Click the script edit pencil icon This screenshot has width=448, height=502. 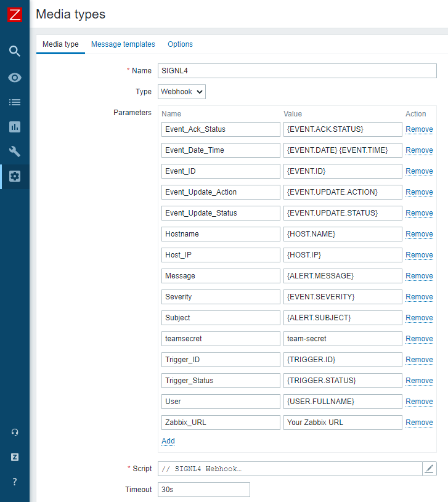[x=429, y=469]
